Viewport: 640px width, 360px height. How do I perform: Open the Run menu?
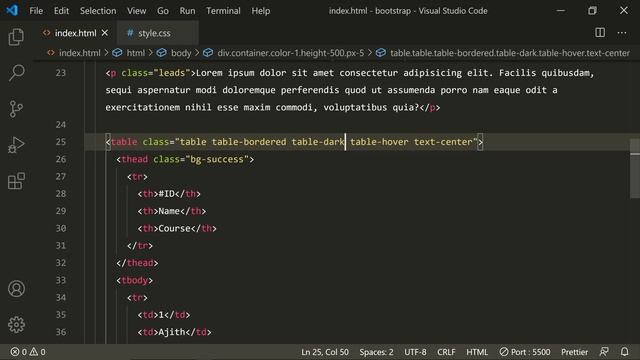pos(187,11)
